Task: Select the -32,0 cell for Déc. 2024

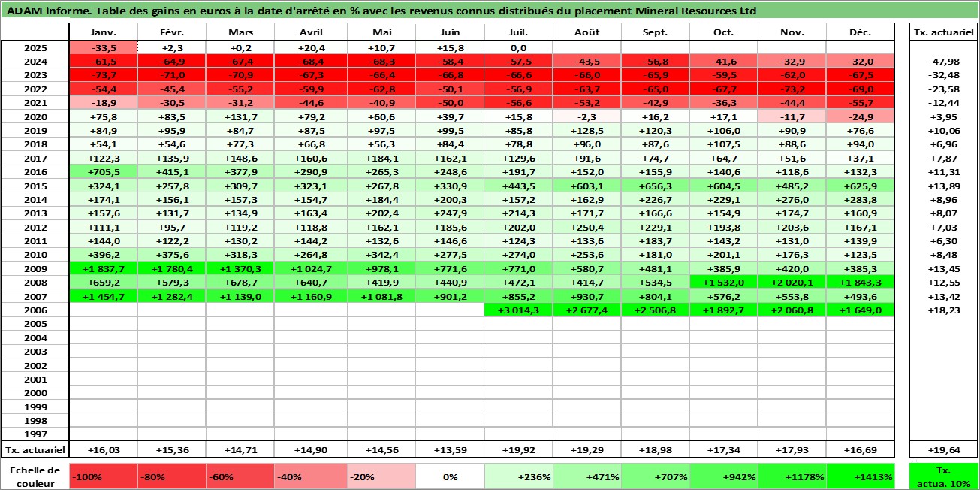Action: click(861, 62)
